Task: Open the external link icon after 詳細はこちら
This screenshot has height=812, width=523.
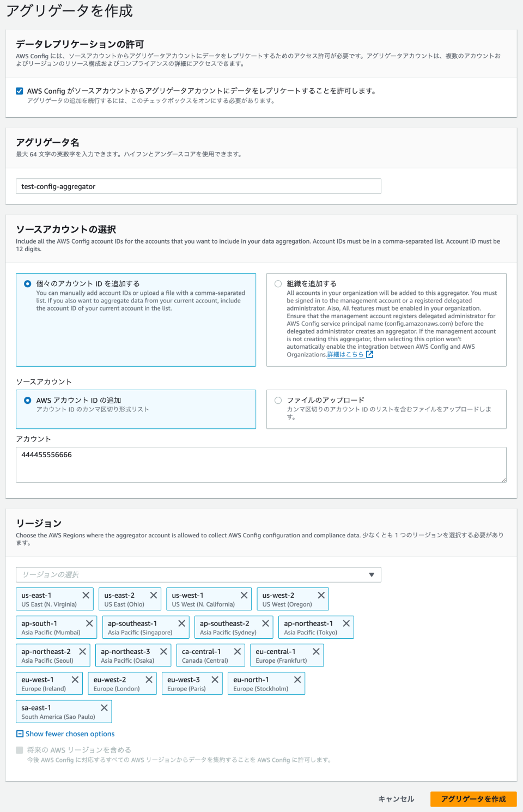Action: pyautogui.click(x=369, y=354)
